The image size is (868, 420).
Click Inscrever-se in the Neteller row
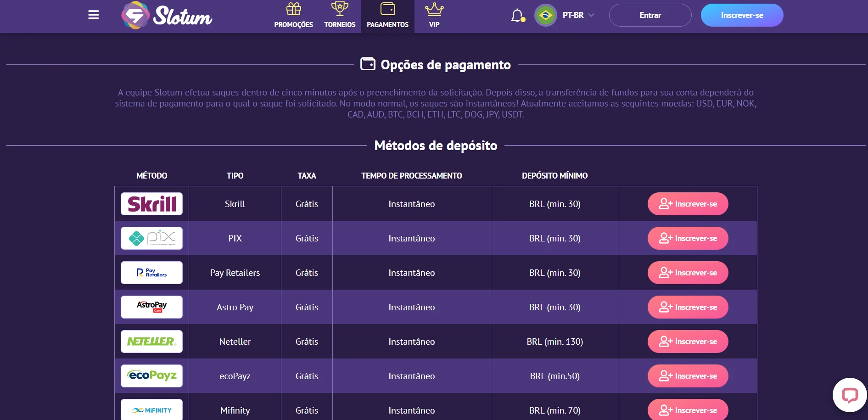[x=688, y=342]
